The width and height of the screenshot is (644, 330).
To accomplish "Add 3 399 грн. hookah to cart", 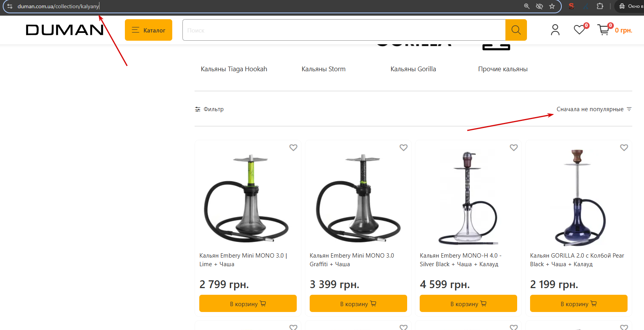I will click(358, 303).
